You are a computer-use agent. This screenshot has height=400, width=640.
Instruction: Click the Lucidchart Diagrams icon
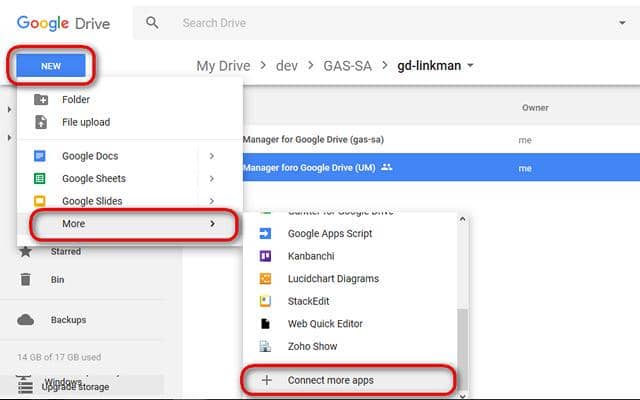(265, 279)
